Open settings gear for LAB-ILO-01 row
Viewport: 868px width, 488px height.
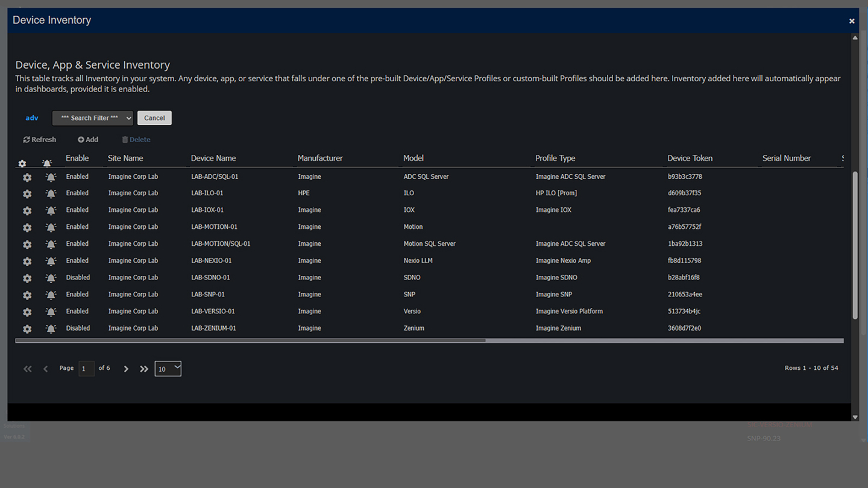click(x=27, y=194)
